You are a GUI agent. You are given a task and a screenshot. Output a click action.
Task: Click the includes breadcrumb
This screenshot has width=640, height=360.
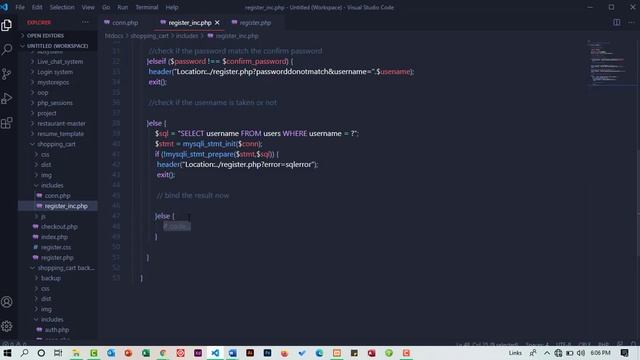187,36
